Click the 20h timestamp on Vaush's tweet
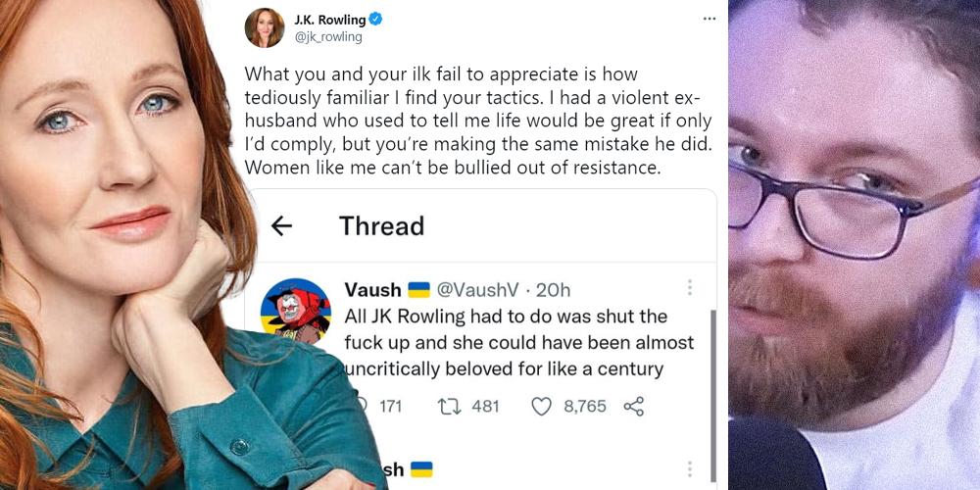 554,290
